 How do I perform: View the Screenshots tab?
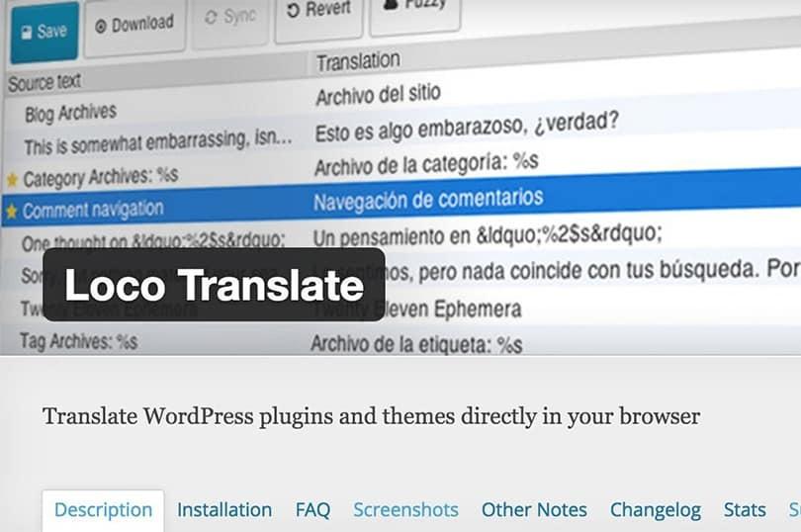click(405, 510)
